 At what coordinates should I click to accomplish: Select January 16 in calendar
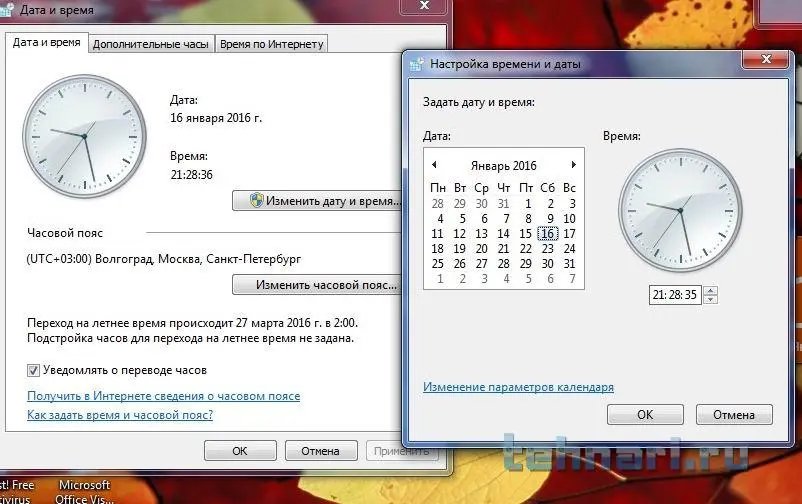(x=547, y=234)
